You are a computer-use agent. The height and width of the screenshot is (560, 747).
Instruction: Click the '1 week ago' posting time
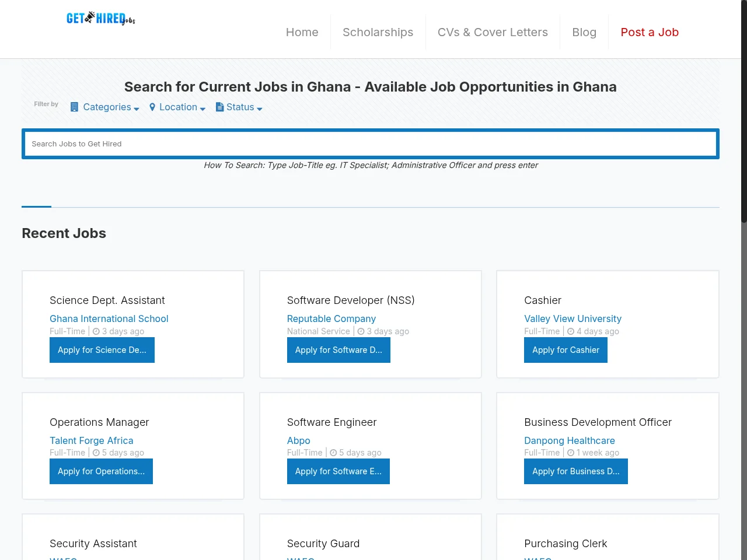pyautogui.click(x=598, y=453)
